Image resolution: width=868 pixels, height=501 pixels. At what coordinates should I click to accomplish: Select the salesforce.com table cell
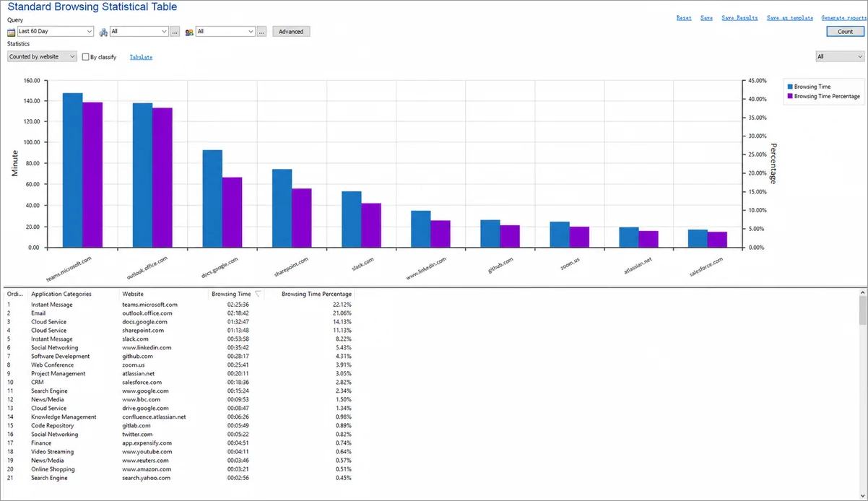pyautogui.click(x=142, y=383)
